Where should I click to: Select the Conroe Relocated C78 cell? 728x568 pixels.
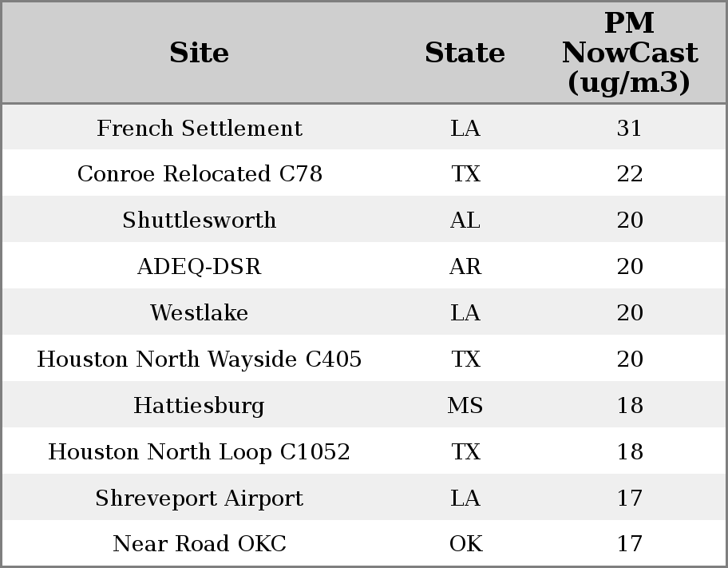click(x=199, y=174)
